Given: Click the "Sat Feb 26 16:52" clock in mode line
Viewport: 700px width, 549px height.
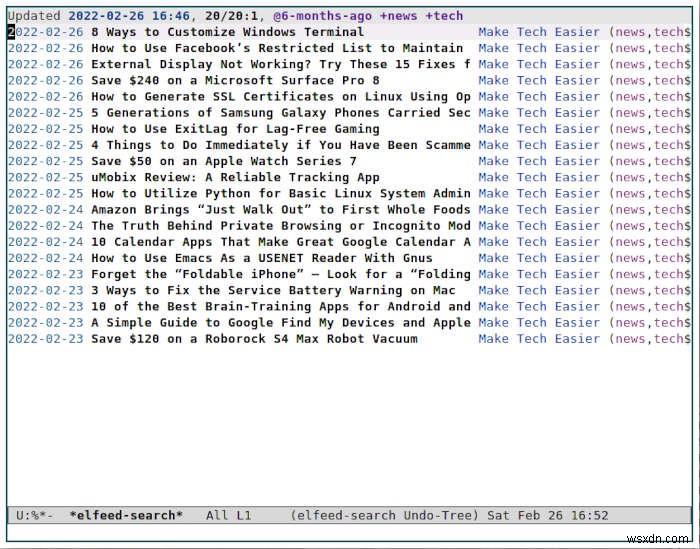Looking at the screenshot, I should pos(548,516).
